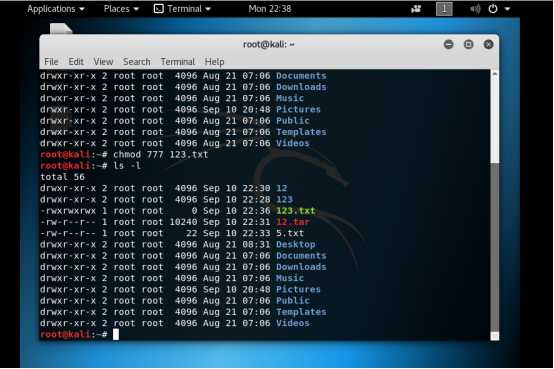The width and height of the screenshot is (554, 369).
Task: Click the screen recording camera icon
Action: (x=416, y=9)
